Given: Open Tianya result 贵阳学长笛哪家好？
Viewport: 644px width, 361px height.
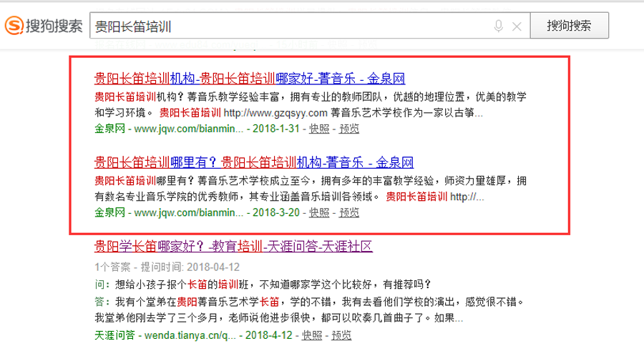Looking at the screenshot, I should click(233, 246).
